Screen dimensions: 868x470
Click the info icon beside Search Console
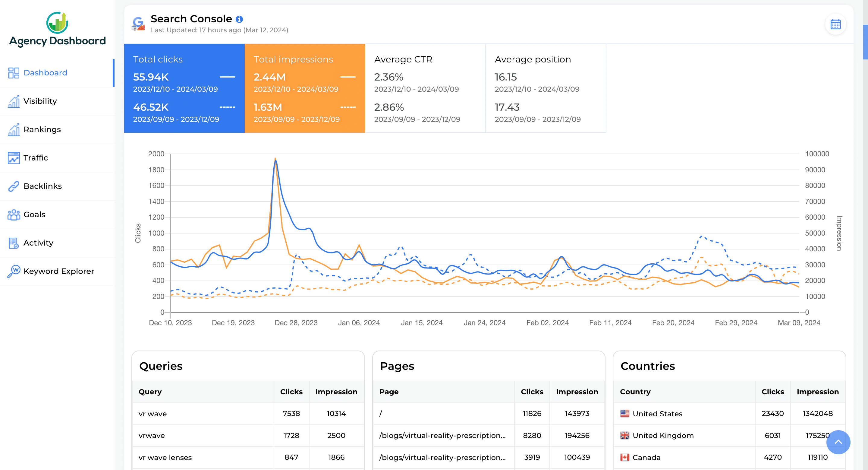239,19
